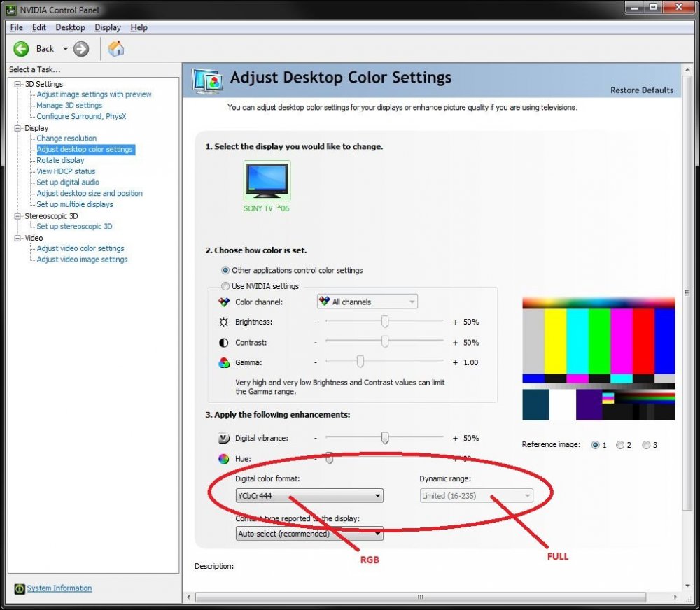Choose Reference image 3
700x610 pixels.
[x=646, y=445]
